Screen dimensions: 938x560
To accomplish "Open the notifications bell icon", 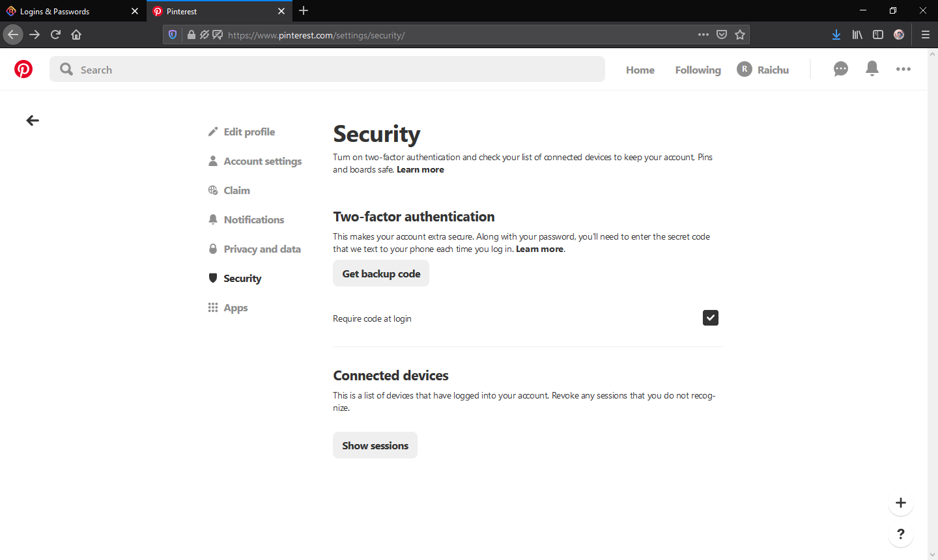I will click(x=872, y=68).
